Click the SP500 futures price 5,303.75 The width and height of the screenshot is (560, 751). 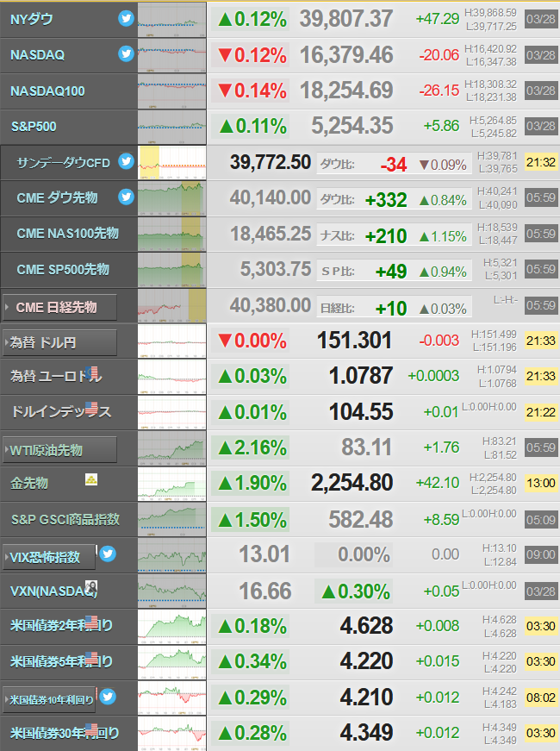click(x=276, y=269)
